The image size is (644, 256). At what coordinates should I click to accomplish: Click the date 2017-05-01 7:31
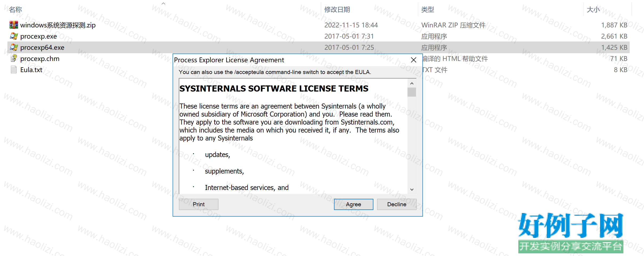pyautogui.click(x=349, y=36)
